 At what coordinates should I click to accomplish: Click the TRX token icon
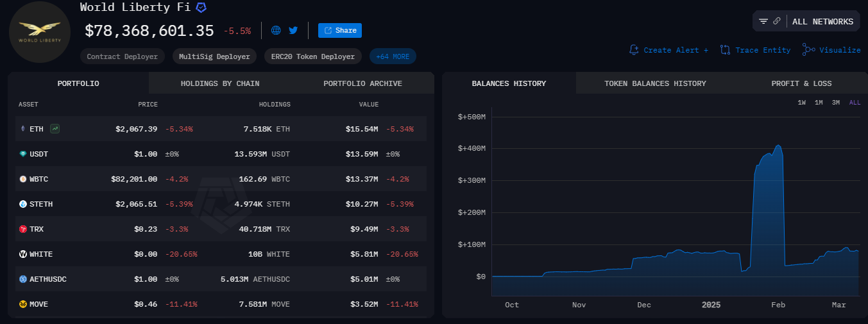pyautogui.click(x=24, y=229)
